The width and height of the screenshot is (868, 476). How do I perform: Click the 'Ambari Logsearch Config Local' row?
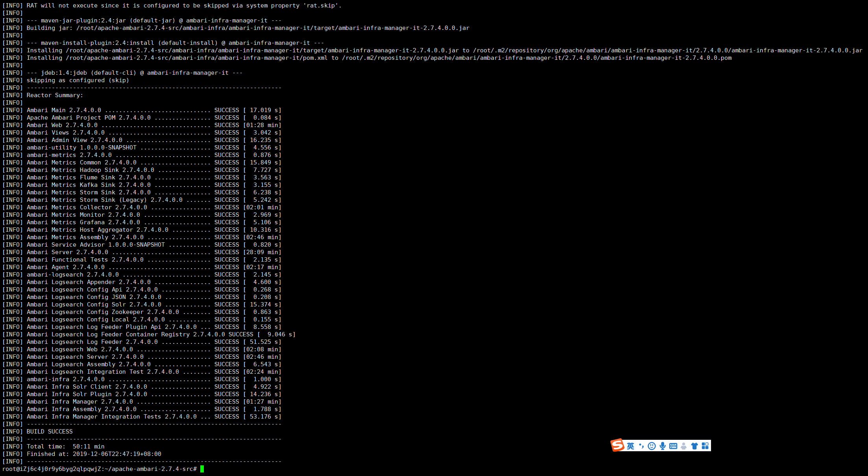click(x=142, y=319)
